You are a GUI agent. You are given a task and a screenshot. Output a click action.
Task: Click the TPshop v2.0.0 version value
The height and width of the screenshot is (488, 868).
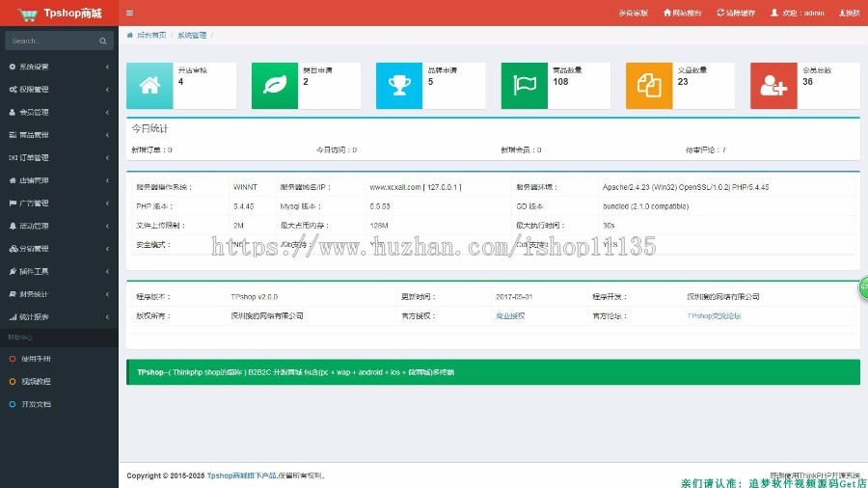point(254,297)
